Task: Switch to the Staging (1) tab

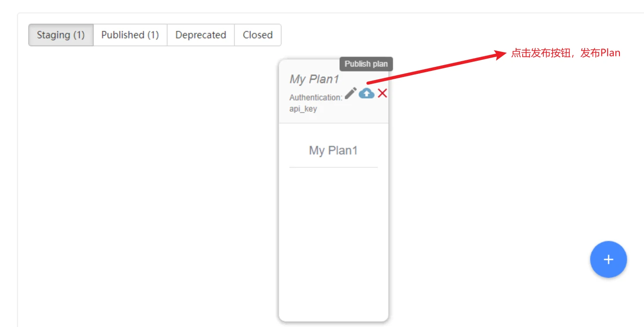Action: click(x=61, y=35)
